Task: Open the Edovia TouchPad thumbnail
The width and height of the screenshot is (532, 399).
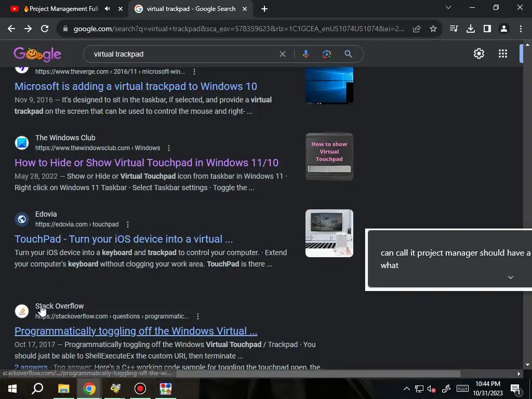Action: point(329,233)
